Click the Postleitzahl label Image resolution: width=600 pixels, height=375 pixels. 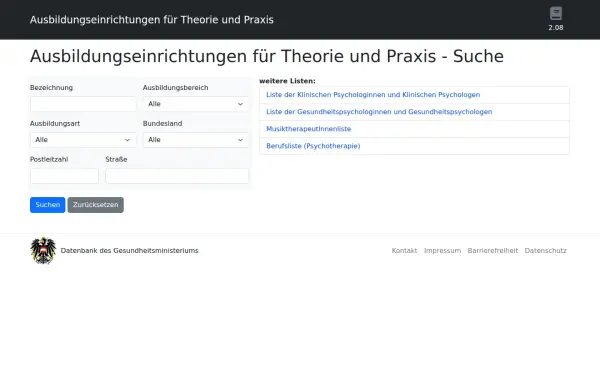(49, 160)
